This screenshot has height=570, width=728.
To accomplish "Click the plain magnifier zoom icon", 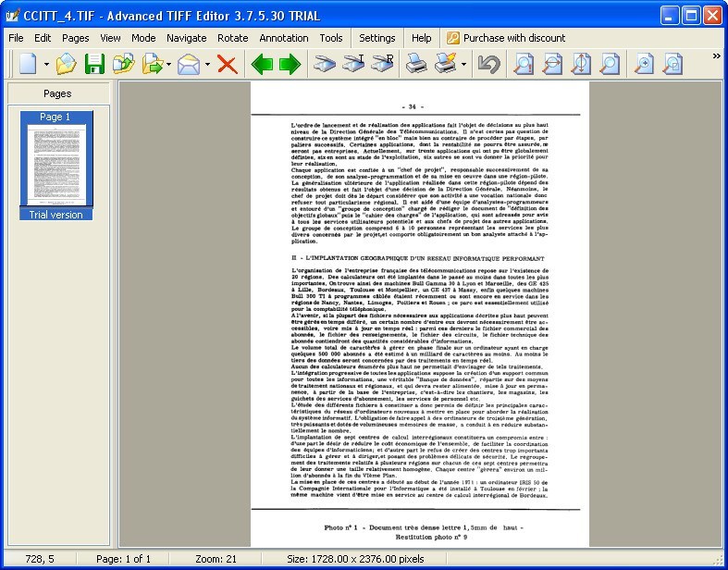I will click(610, 64).
